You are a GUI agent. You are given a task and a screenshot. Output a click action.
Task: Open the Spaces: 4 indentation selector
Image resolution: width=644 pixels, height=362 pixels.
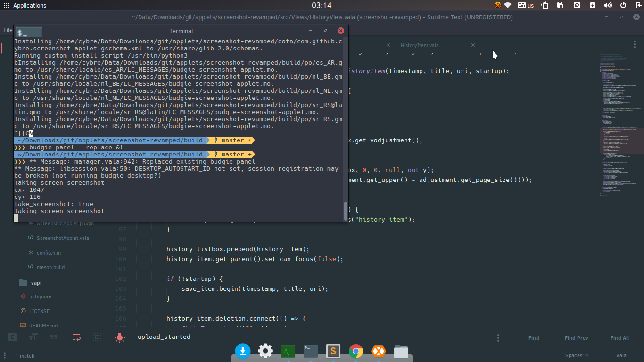577,356
